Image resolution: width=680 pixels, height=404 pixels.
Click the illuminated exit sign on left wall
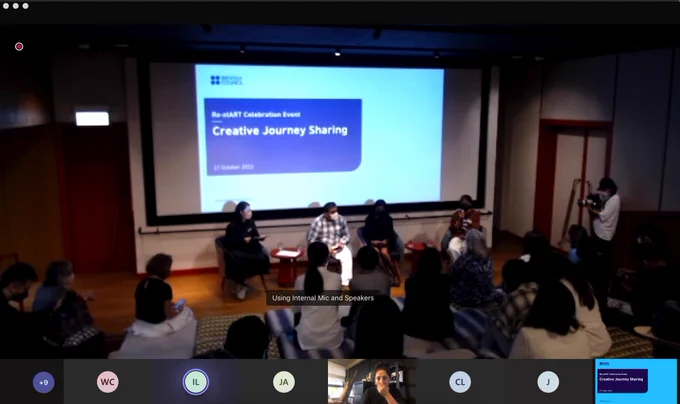coord(92,118)
